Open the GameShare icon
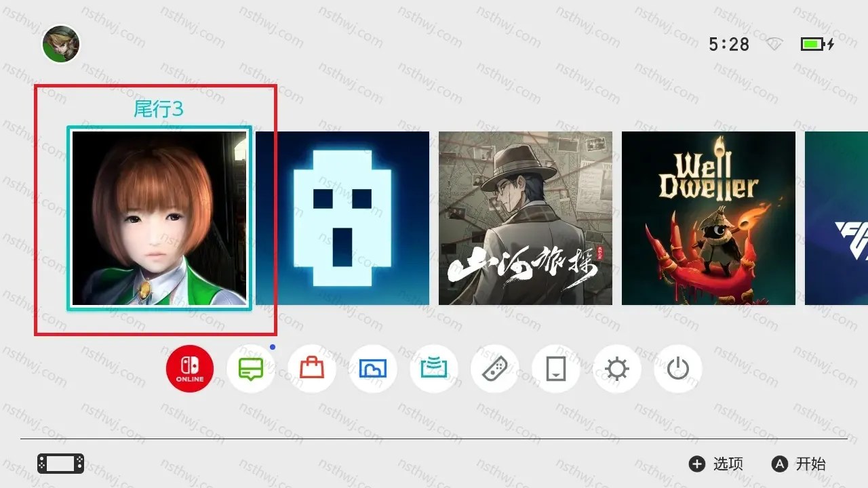 [x=434, y=369]
